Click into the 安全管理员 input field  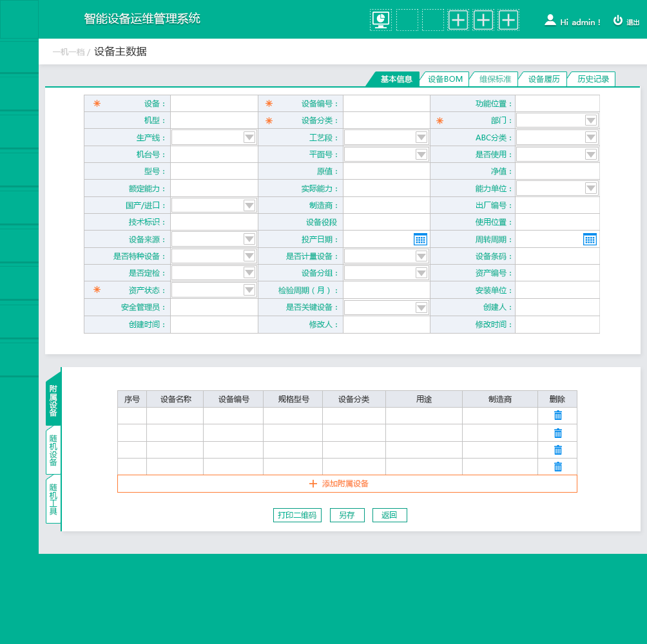coord(214,307)
